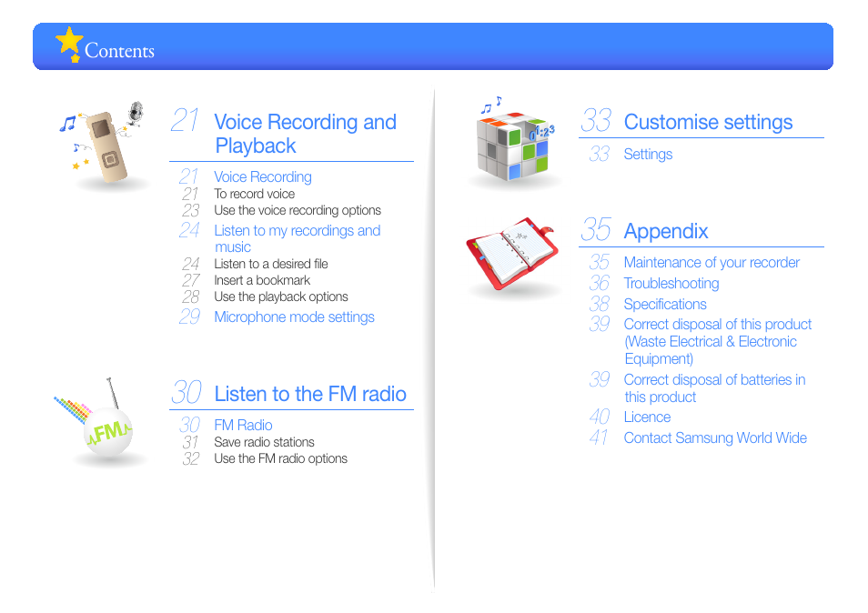
Task: Click the Contents header title
Action: coord(119,51)
